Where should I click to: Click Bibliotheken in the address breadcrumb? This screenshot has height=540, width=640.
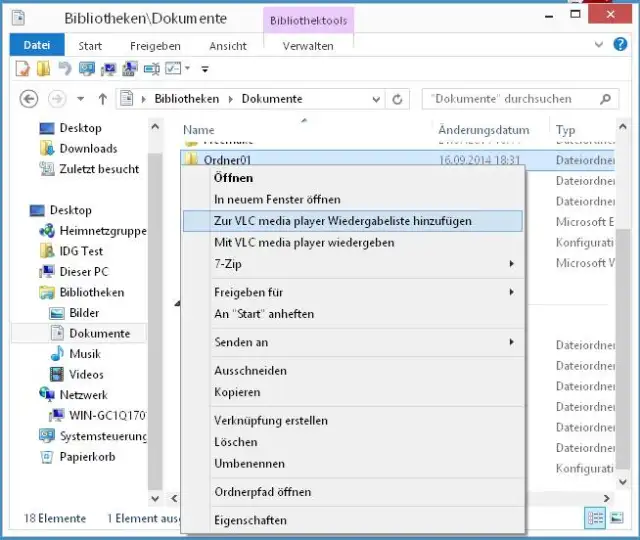(188, 99)
